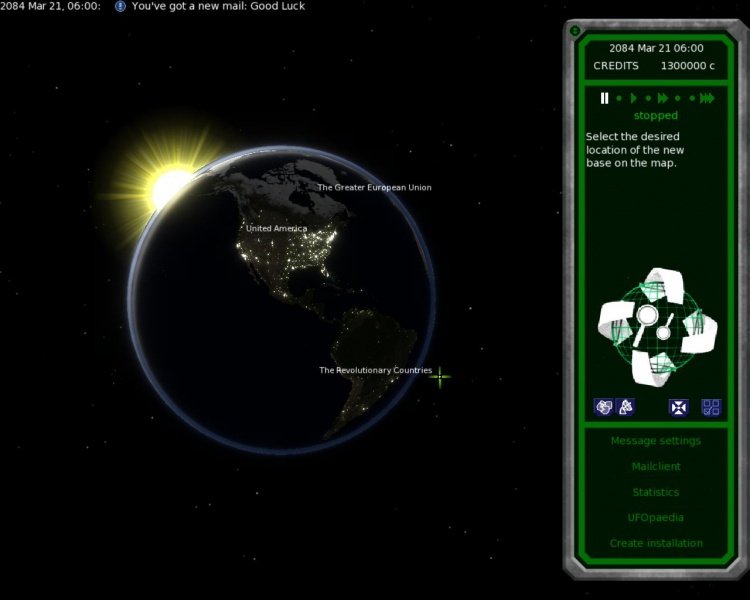750x600 pixels.
Task: Toggle the nations overlay map icon
Action: click(x=603, y=407)
